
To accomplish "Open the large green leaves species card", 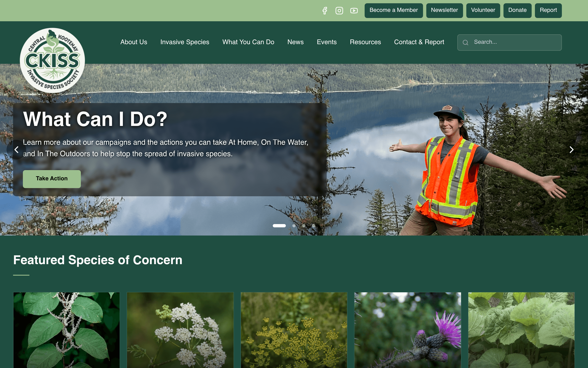I will click(521, 330).
